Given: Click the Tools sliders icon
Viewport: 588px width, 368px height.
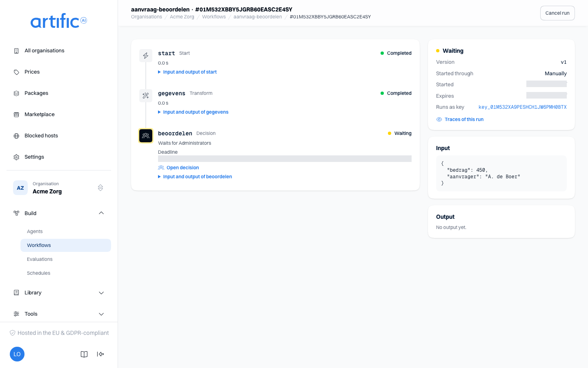Looking at the screenshot, I should 16,314.
